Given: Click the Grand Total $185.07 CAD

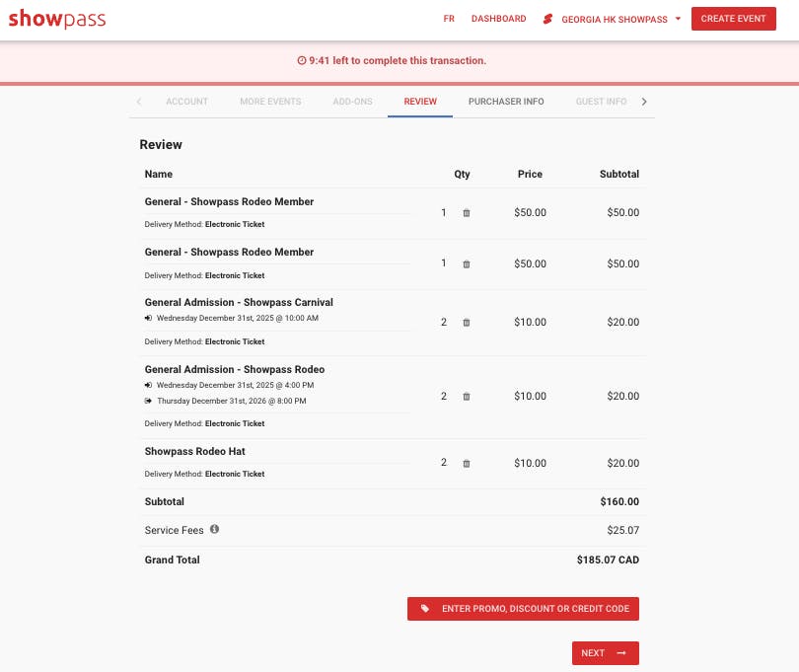Looking at the screenshot, I should [608, 560].
